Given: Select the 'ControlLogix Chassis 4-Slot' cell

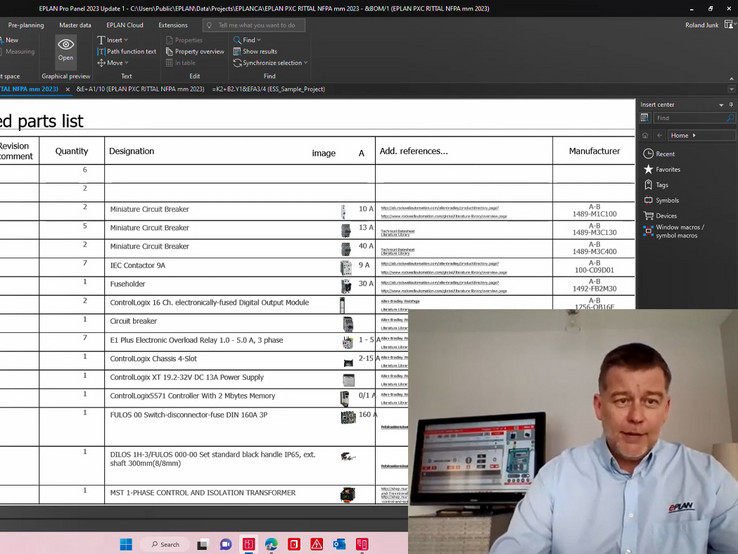Looking at the screenshot, I should (x=240, y=361).
